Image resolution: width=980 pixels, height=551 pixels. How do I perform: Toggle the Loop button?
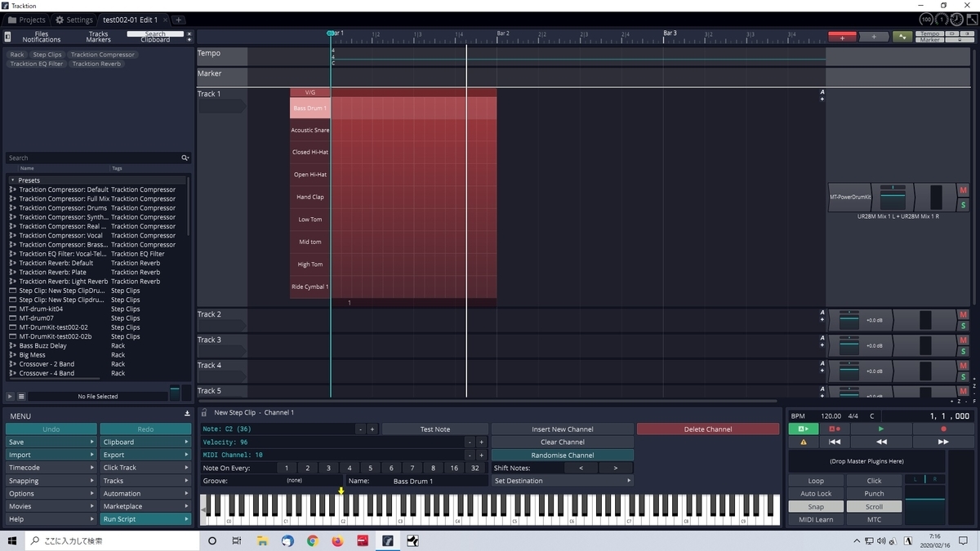point(816,481)
